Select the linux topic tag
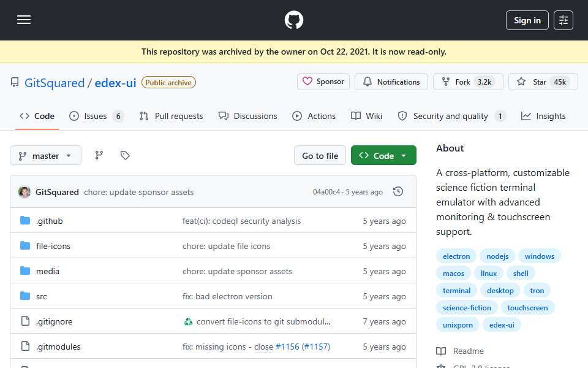 click(x=489, y=274)
